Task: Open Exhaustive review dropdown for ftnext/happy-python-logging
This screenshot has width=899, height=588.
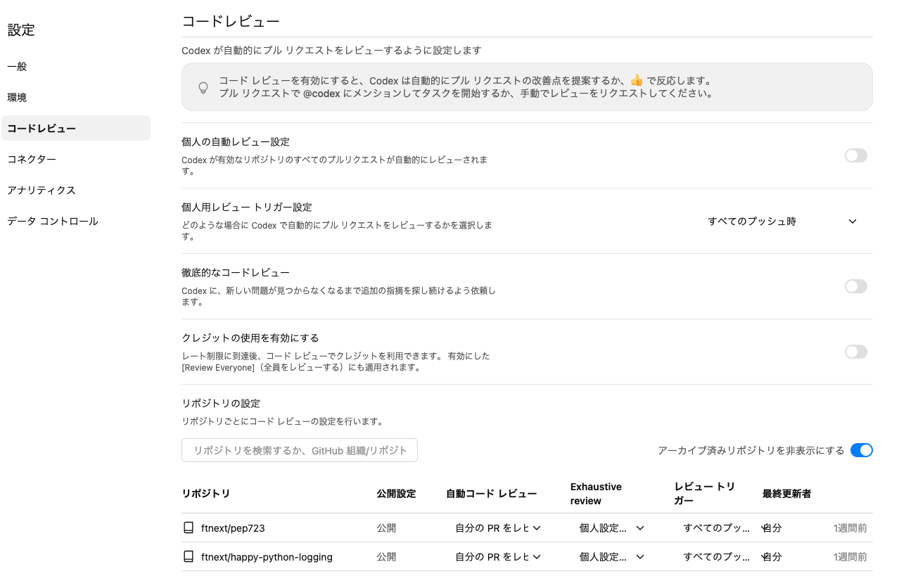Action: click(x=611, y=556)
